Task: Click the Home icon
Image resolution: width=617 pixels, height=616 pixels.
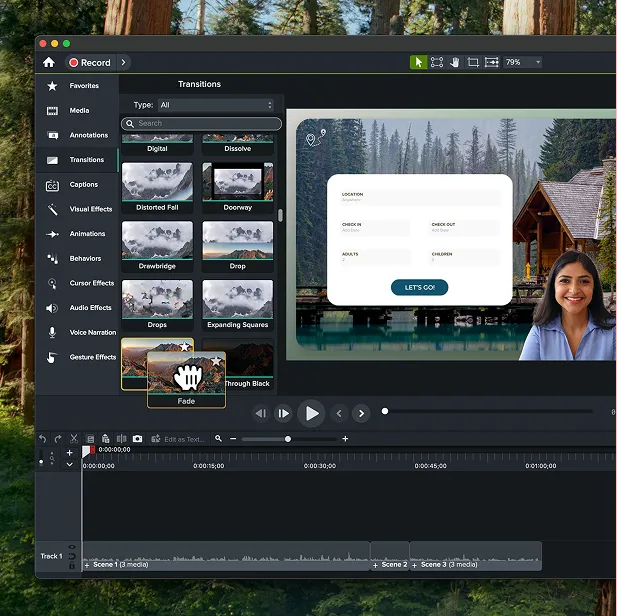Action: pyautogui.click(x=49, y=62)
